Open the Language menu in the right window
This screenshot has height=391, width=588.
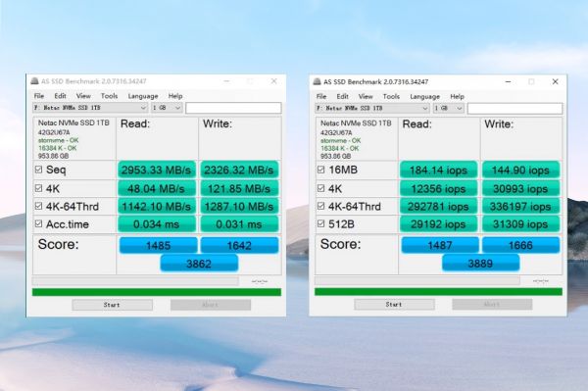(x=424, y=96)
